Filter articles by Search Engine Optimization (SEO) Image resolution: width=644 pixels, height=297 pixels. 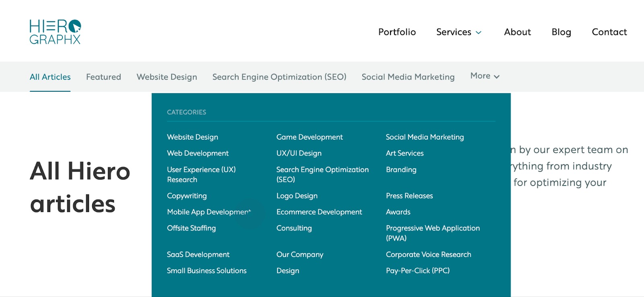[279, 77]
